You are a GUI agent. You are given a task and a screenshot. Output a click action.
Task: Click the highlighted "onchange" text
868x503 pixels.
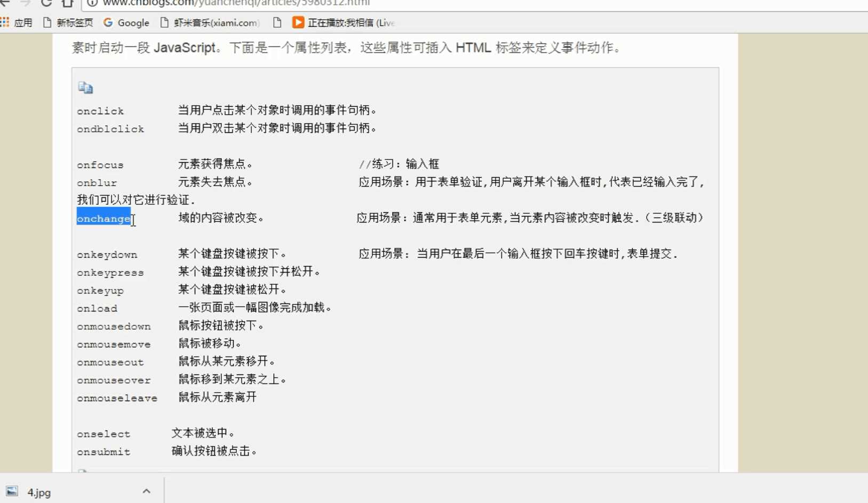pos(103,219)
